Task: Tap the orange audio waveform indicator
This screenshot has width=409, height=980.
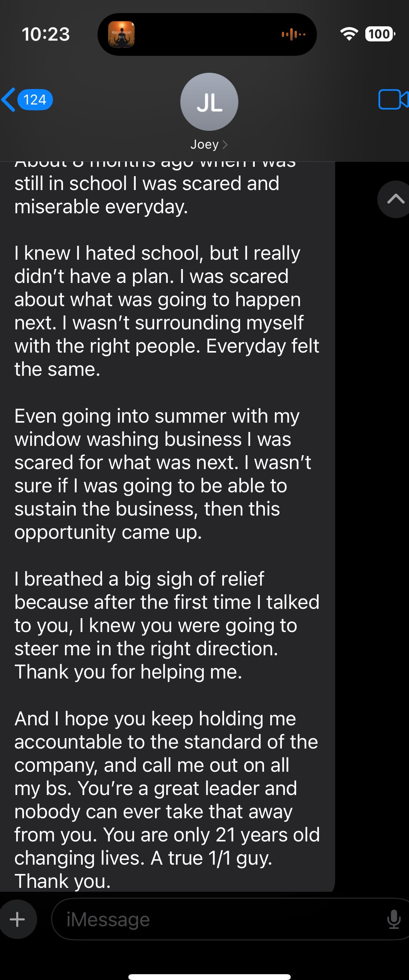Action: click(x=293, y=34)
